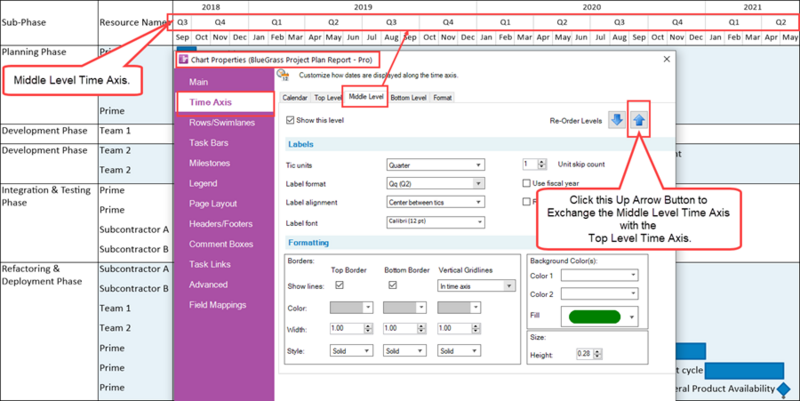Select the Middle Level tab
Viewport: 800px width, 401px height.
[366, 96]
